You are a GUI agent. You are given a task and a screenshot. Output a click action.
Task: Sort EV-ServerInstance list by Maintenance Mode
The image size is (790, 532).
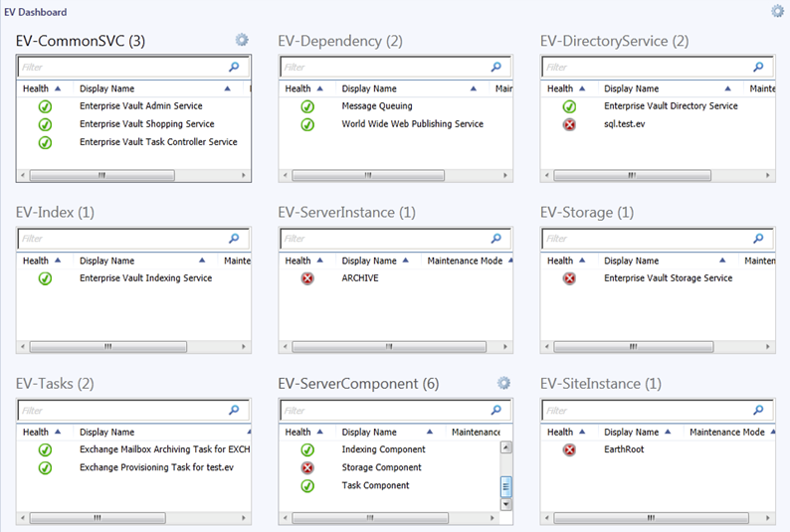point(469,261)
